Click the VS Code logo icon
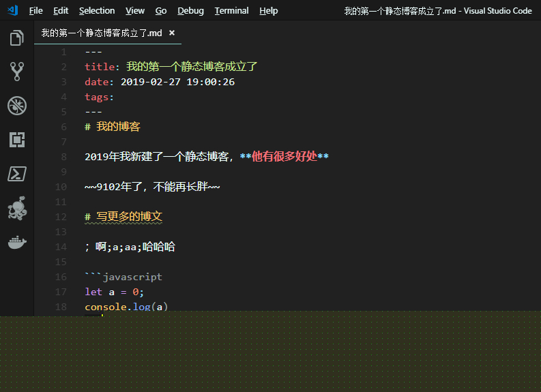 [x=13, y=10]
